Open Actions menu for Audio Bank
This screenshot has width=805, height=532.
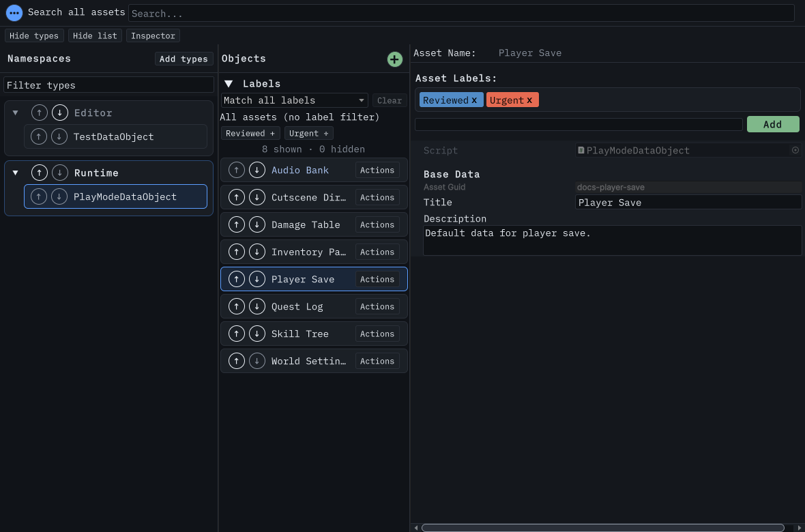pos(377,170)
